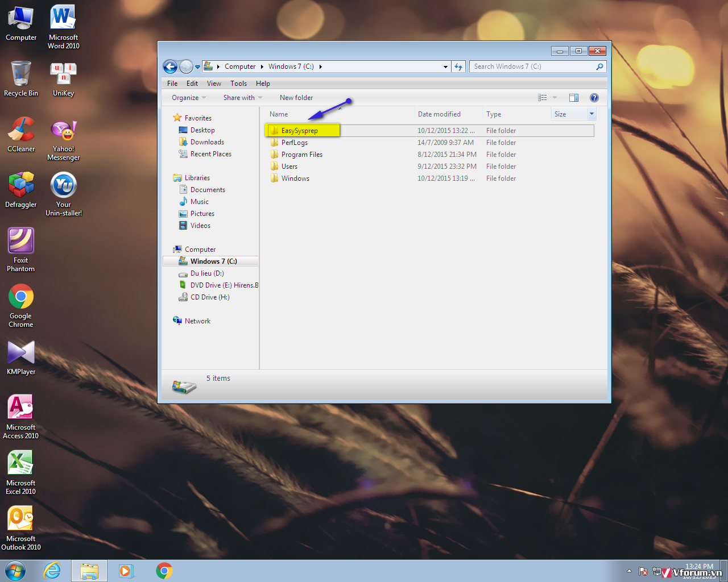Open the Share with dropdown

pyautogui.click(x=243, y=98)
